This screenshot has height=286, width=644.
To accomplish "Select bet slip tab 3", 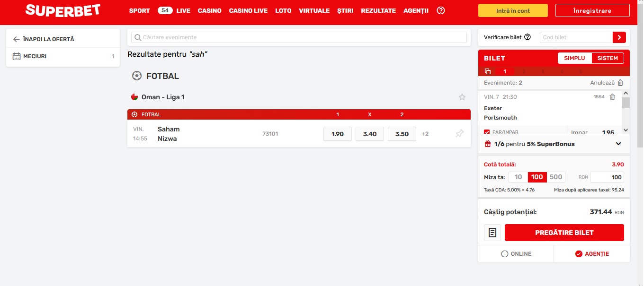I will click(543, 71).
